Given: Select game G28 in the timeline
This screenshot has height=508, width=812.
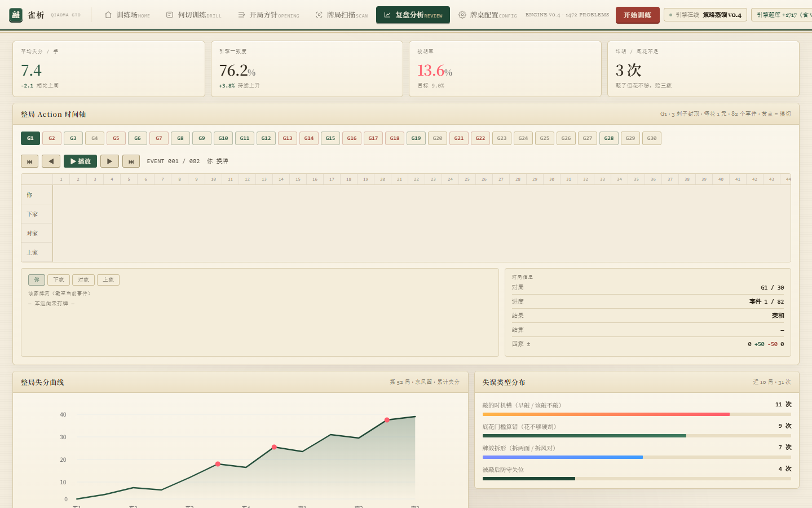Looking at the screenshot, I should (x=609, y=138).
